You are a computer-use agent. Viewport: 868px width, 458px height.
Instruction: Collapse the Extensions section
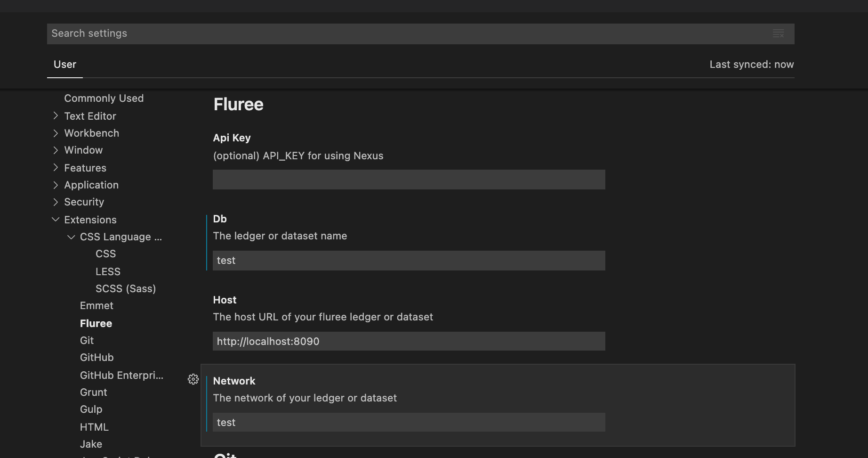click(x=56, y=219)
